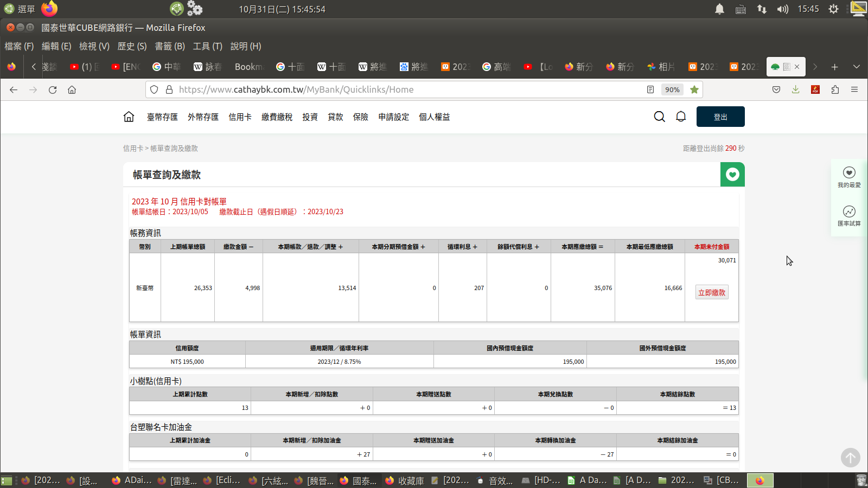Reload the current page
This screenshot has width=868, height=488.
[53, 89]
